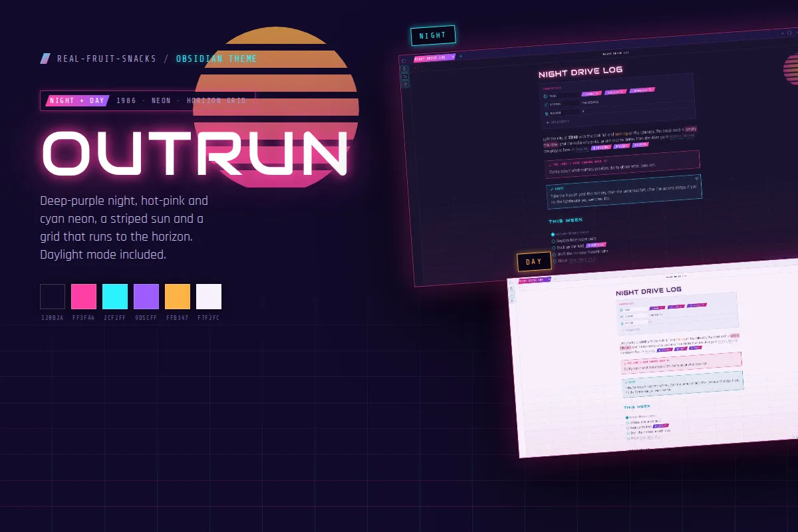
Task: Click the THIS WEEK heading in night window
Action: (565, 220)
